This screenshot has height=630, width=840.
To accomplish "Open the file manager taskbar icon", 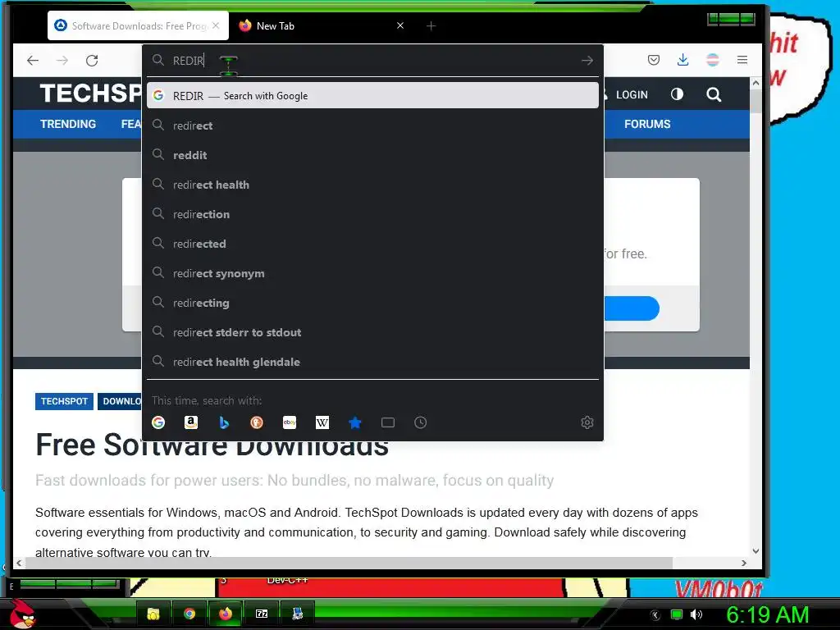I will click(x=153, y=614).
